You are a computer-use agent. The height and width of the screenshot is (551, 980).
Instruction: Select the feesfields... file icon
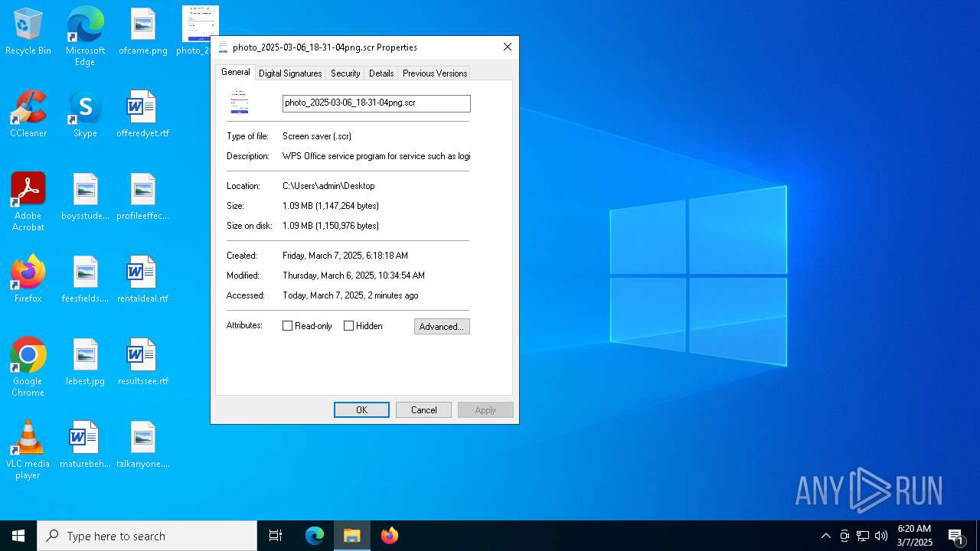[x=85, y=279]
